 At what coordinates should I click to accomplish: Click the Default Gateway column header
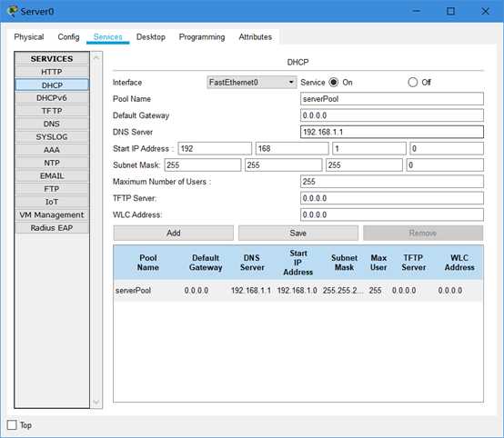pos(206,263)
